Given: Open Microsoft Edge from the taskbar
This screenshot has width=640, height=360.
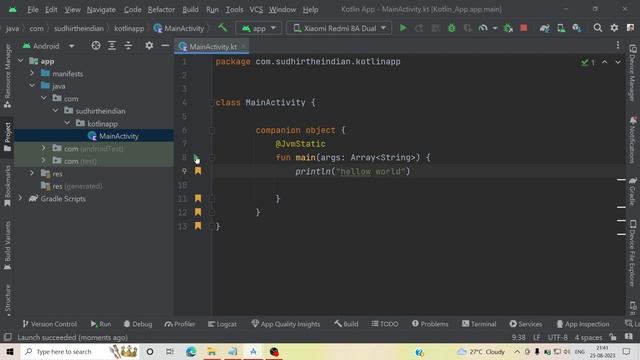Looking at the screenshot, I should [x=191, y=351].
